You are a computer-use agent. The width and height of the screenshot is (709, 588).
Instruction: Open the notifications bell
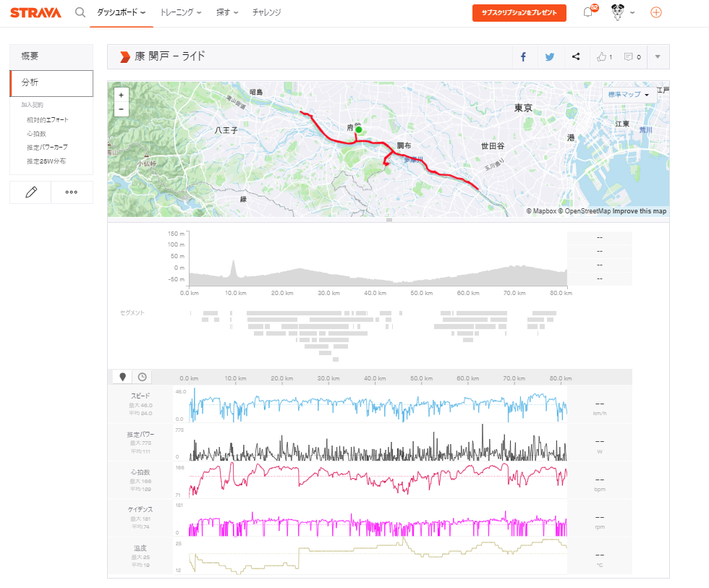pos(587,13)
